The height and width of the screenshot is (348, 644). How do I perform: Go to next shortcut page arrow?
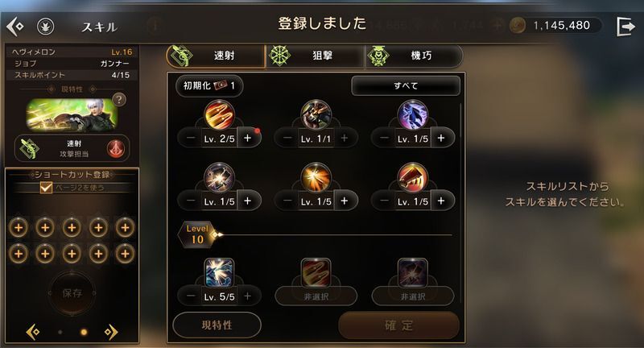click(x=111, y=332)
